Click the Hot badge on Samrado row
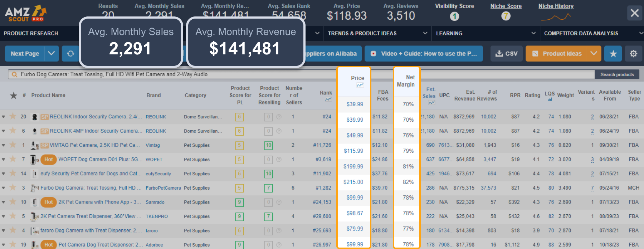The width and height of the screenshot is (644, 249). [x=49, y=202]
